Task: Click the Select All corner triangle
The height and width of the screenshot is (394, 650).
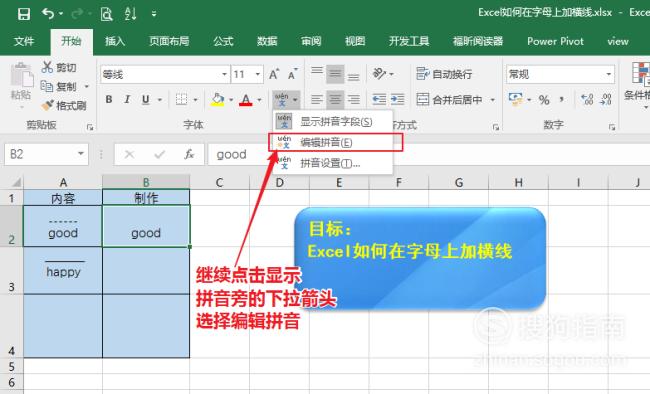Action: coord(16,182)
